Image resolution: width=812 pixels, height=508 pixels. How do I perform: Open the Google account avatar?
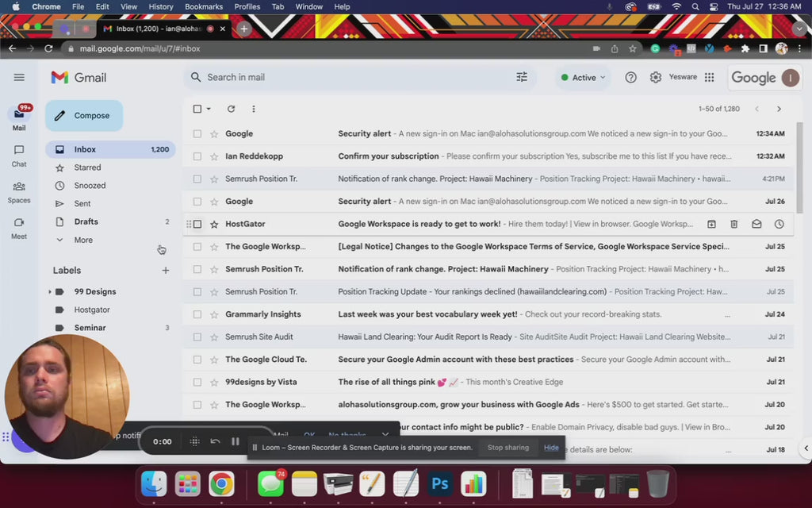pyautogui.click(x=790, y=78)
